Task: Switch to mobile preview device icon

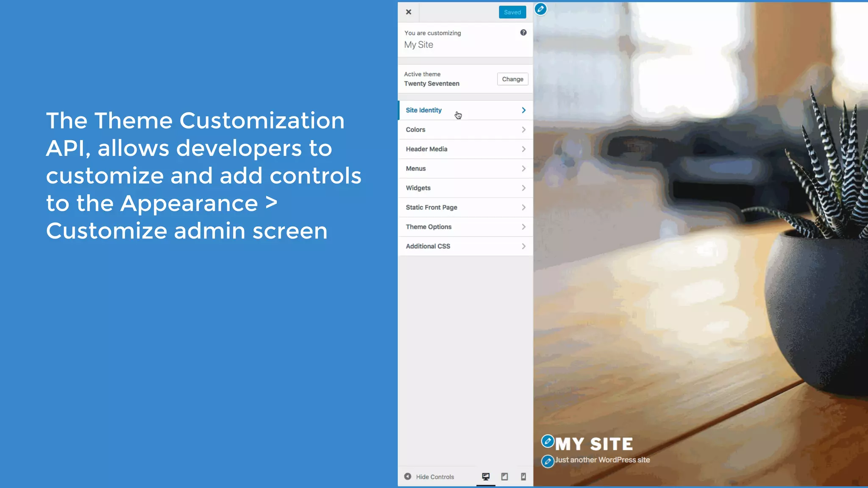Action: click(x=523, y=477)
